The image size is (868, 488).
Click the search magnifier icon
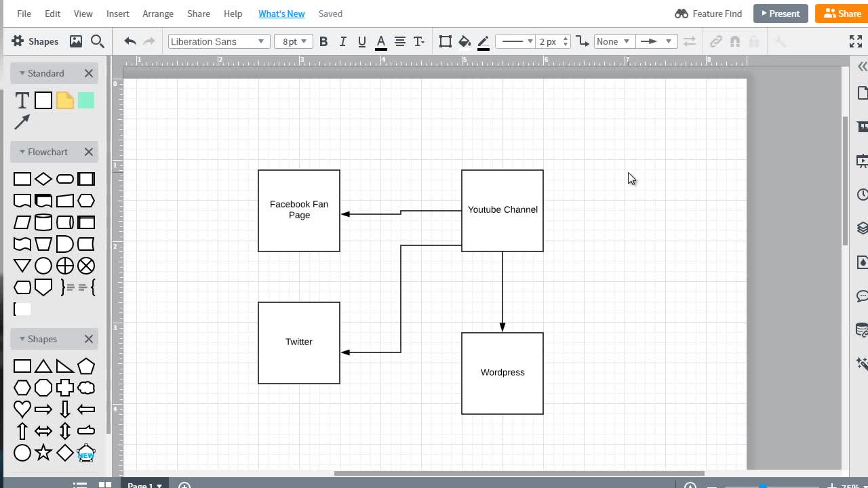tap(98, 41)
